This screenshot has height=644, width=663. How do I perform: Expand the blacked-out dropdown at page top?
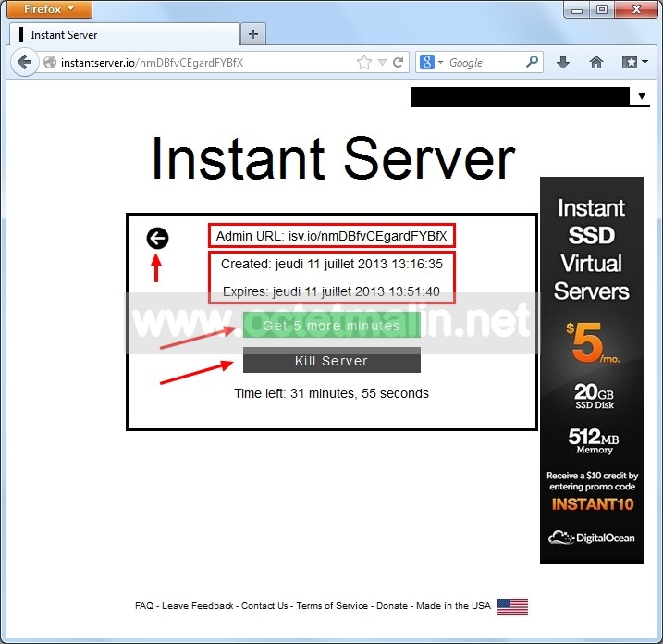pos(642,96)
